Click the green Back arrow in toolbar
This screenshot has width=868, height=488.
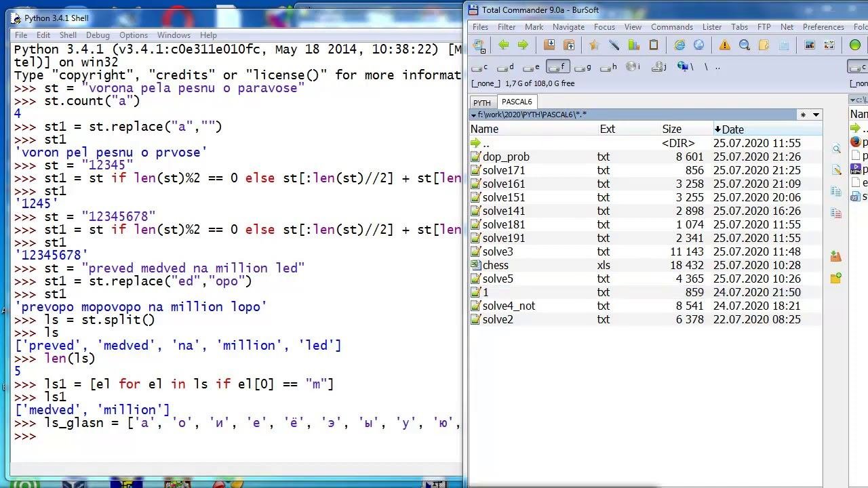pyautogui.click(x=503, y=45)
